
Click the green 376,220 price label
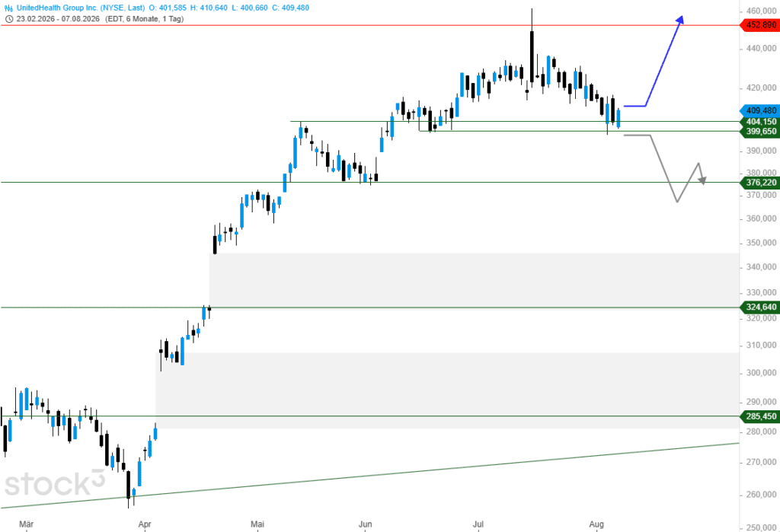tap(760, 183)
